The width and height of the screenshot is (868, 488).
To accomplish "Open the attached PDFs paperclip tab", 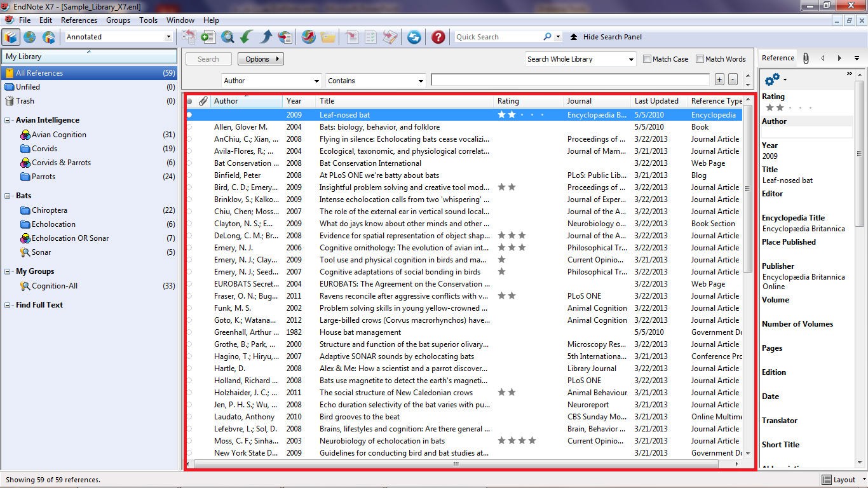I will [805, 58].
